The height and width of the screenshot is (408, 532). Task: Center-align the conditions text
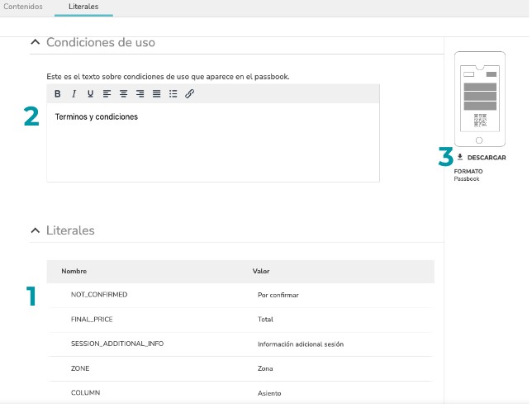click(124, 94)
